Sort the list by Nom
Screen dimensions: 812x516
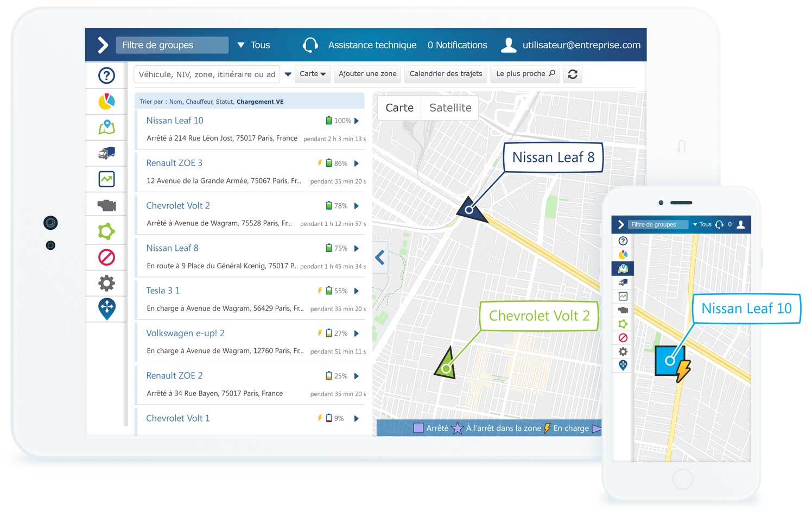[175, 102]
